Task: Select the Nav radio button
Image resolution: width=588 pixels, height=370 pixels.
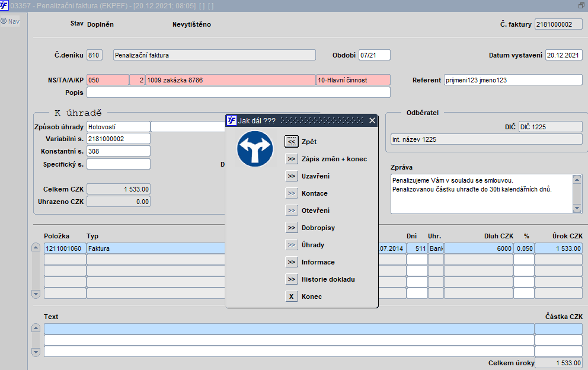Action: click(x=4, y=21)
